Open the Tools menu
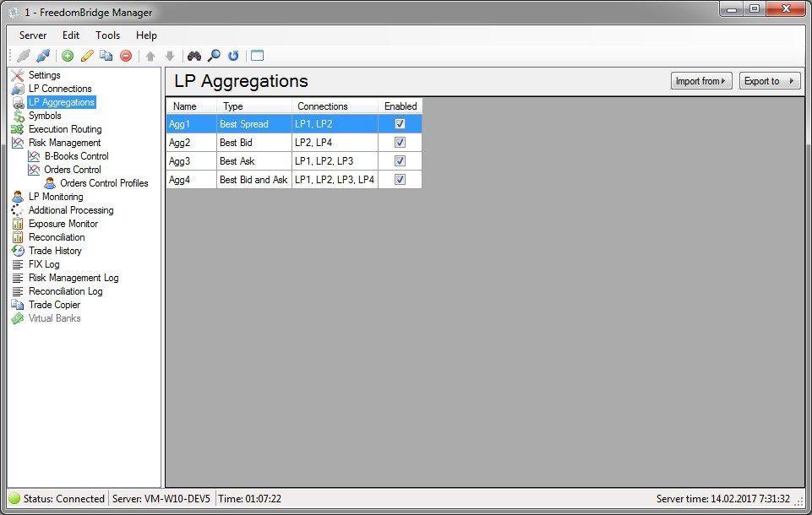The width and height of the screenshot is (812, 515). point(107,35)
